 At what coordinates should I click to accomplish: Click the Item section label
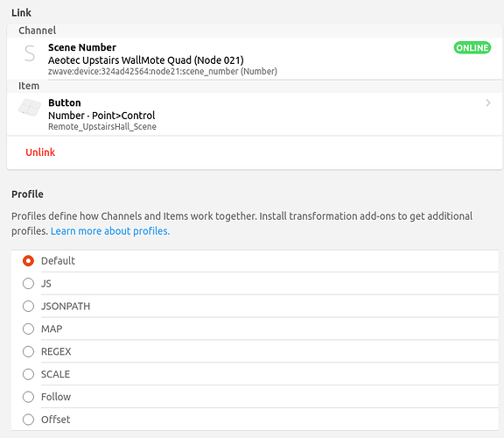[29, 86]
